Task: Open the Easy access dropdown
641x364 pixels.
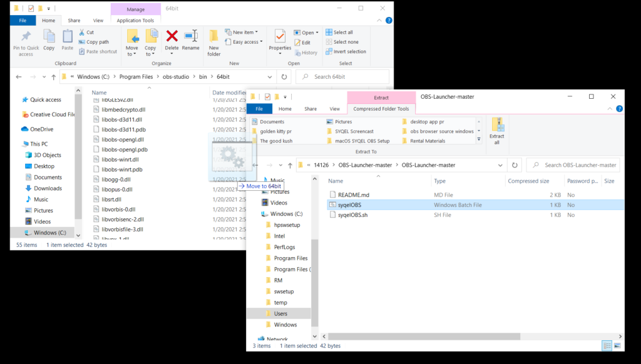Action: [x=244, y=42]
